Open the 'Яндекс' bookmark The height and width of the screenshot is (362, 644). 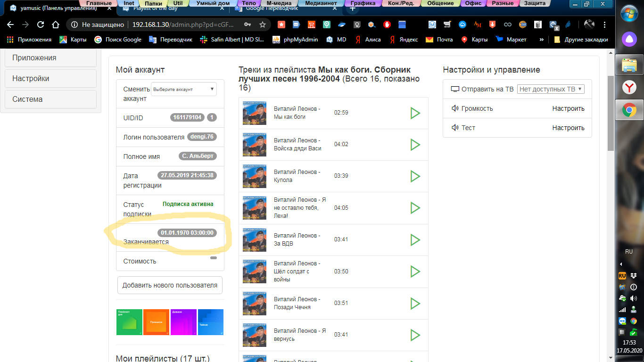(x=404, y=40)
